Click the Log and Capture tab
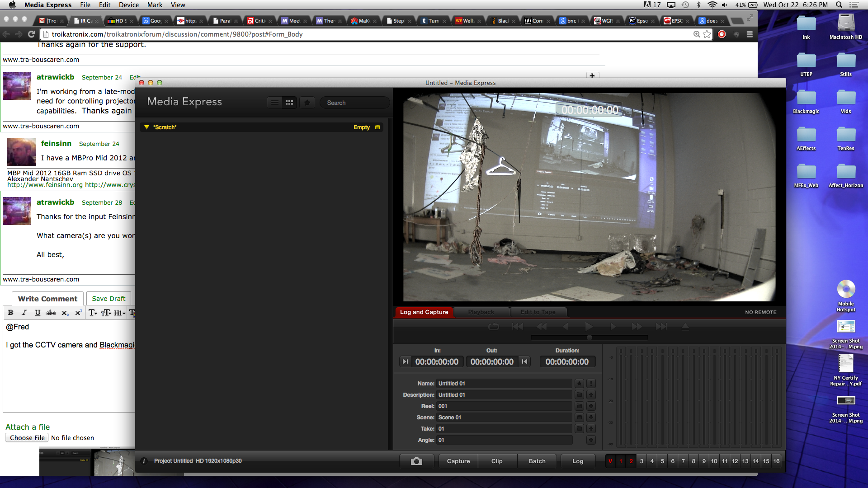Screen dimensions: 868x488 [423, 311]
